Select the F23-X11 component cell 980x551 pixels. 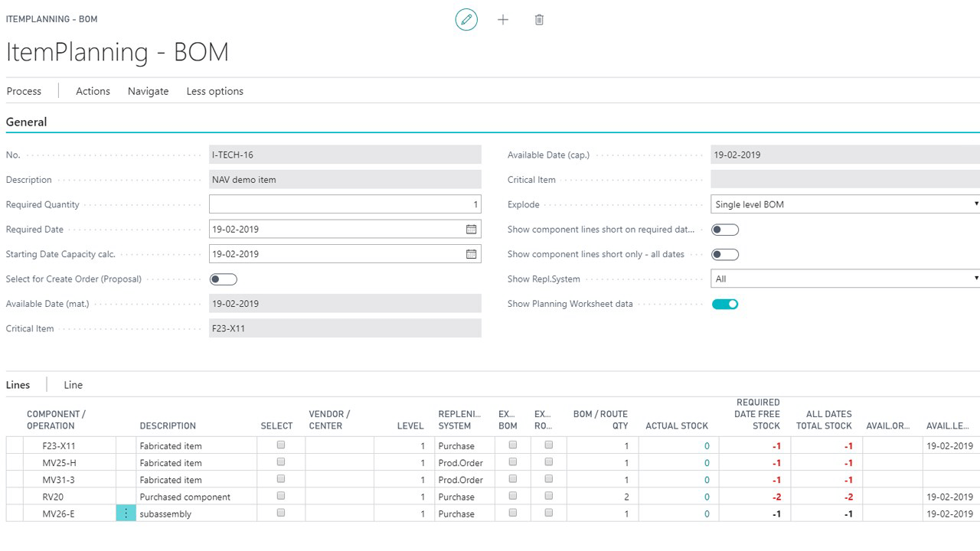point(70,445)
